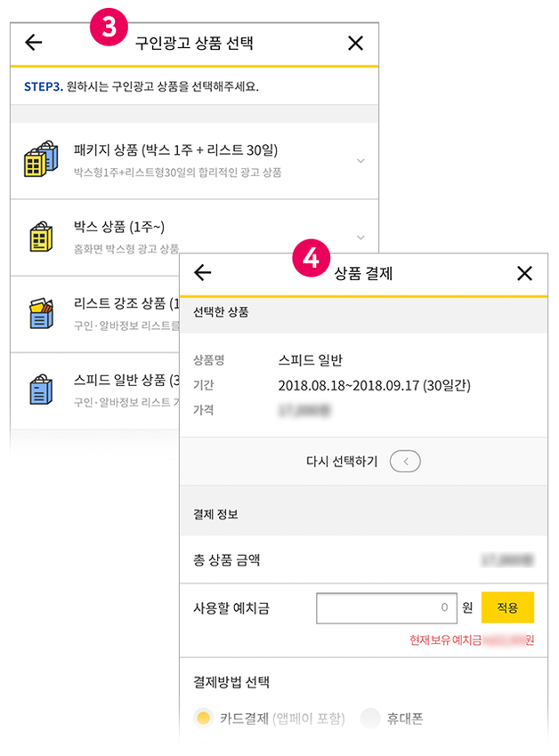This screenshot has height=756, width=559.
Task: Select the 리스트 강조 상품 title text
Action: (x=125, y=304)
